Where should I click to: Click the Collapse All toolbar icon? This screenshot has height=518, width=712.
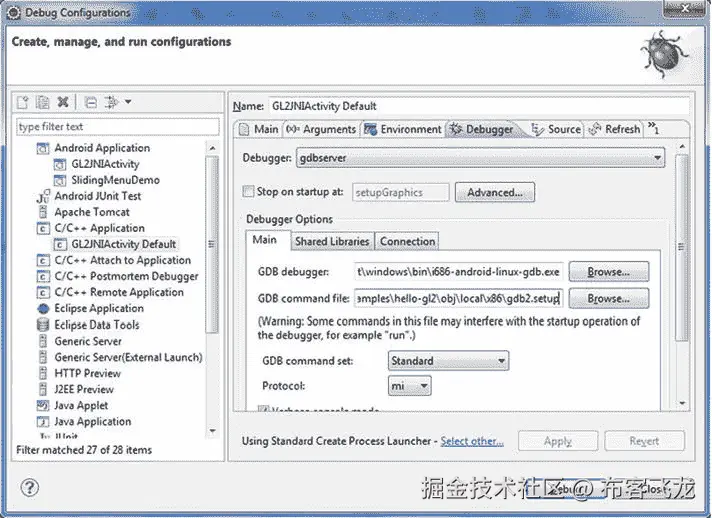click(x=91, y=103)
